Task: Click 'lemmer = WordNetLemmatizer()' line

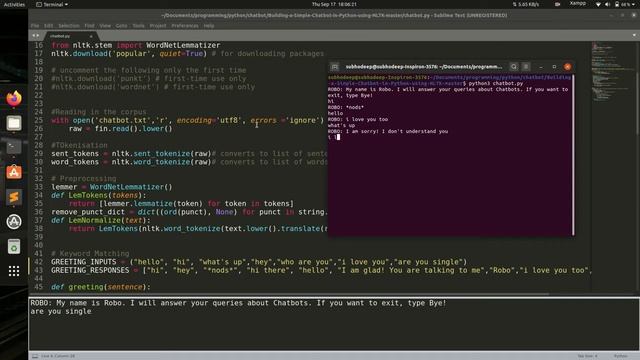Action: coord(112,187)
